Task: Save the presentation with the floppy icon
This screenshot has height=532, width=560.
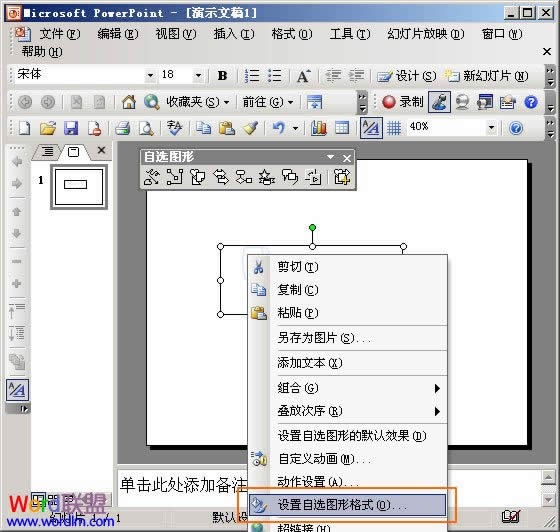Action: 71,128
